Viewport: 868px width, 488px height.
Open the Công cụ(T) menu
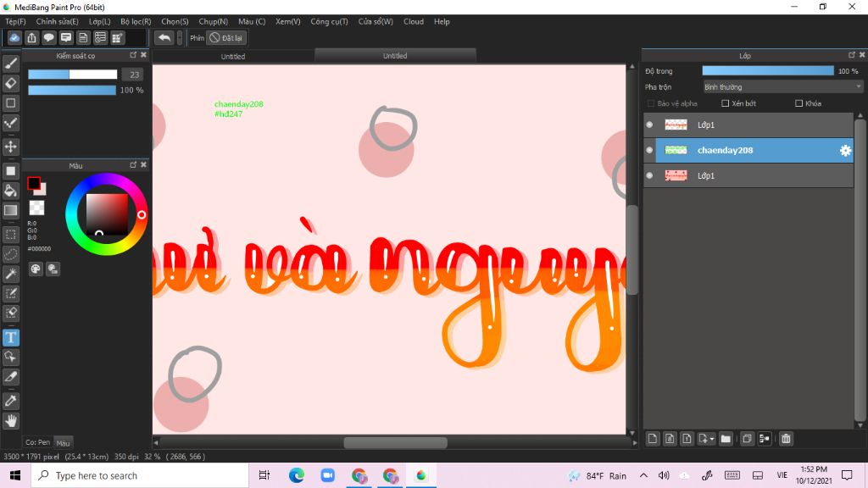click(x=329, y=21)
